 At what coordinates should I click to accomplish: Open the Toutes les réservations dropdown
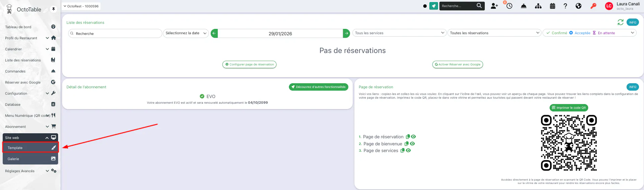click(x=494, y=33)
